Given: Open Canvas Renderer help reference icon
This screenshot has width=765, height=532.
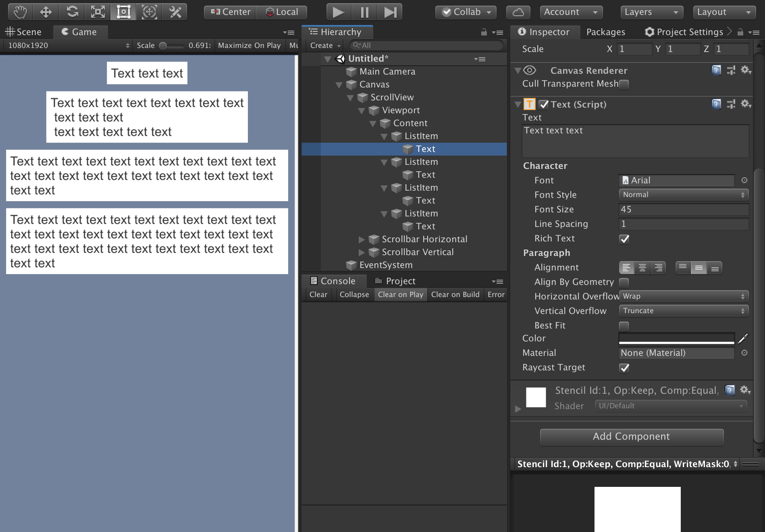Looking at the screenshot, I should tap(716, 70).
